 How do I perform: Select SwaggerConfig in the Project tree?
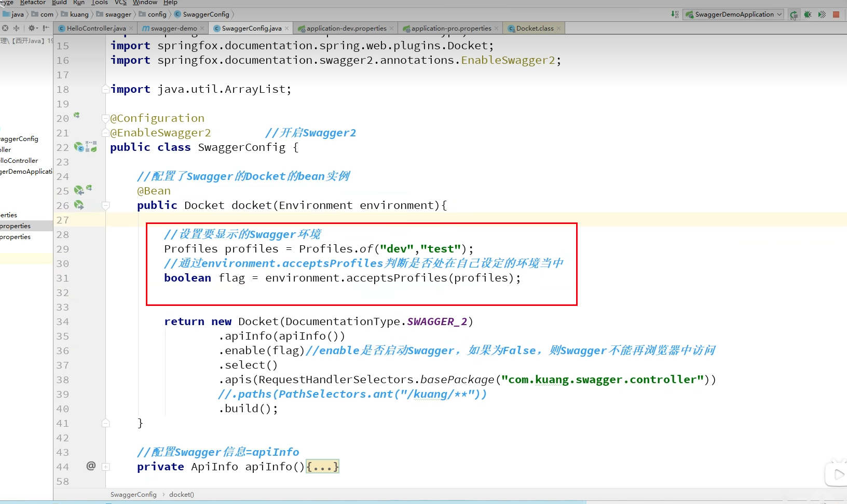19,139
